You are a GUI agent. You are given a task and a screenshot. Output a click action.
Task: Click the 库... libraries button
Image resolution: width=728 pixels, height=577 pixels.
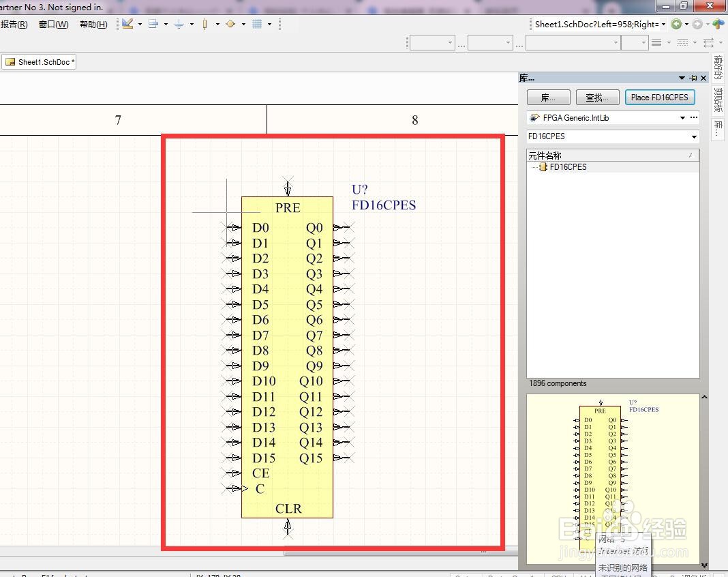pos(548,98)
